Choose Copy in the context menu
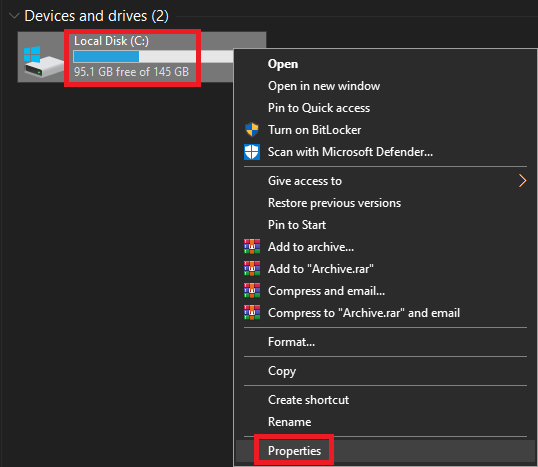 [x=386, y=371]
